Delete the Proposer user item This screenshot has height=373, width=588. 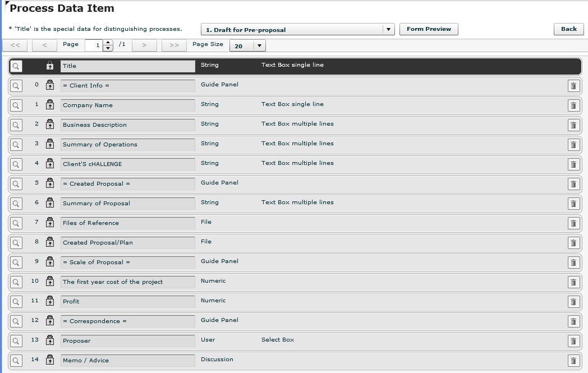[x=573, y=341]
